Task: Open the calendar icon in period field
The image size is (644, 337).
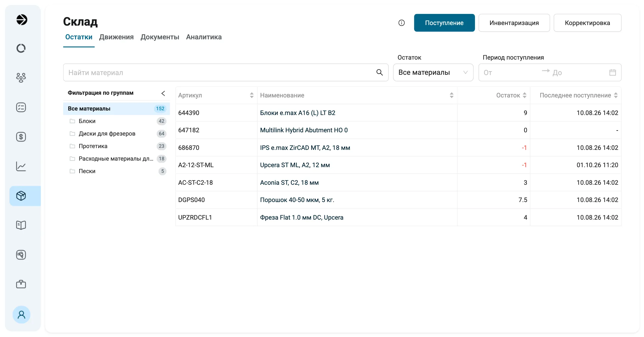Action: tap(613, 72)
